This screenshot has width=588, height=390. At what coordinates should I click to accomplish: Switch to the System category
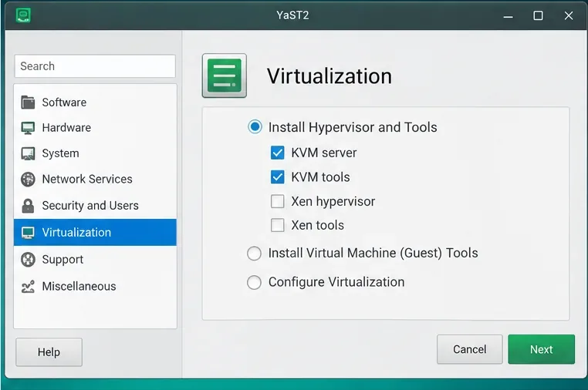point(95,153)
